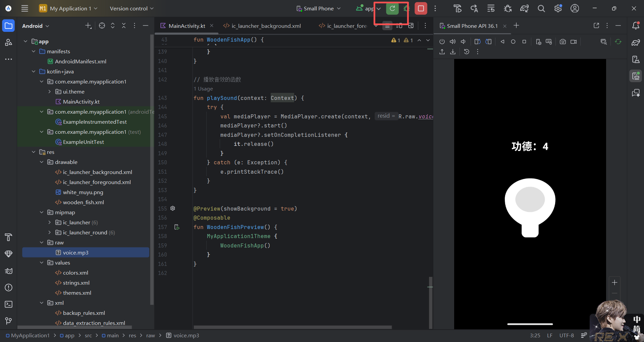
Task: Click the "1 Usage" inlay hint
Action: [203, 89]
